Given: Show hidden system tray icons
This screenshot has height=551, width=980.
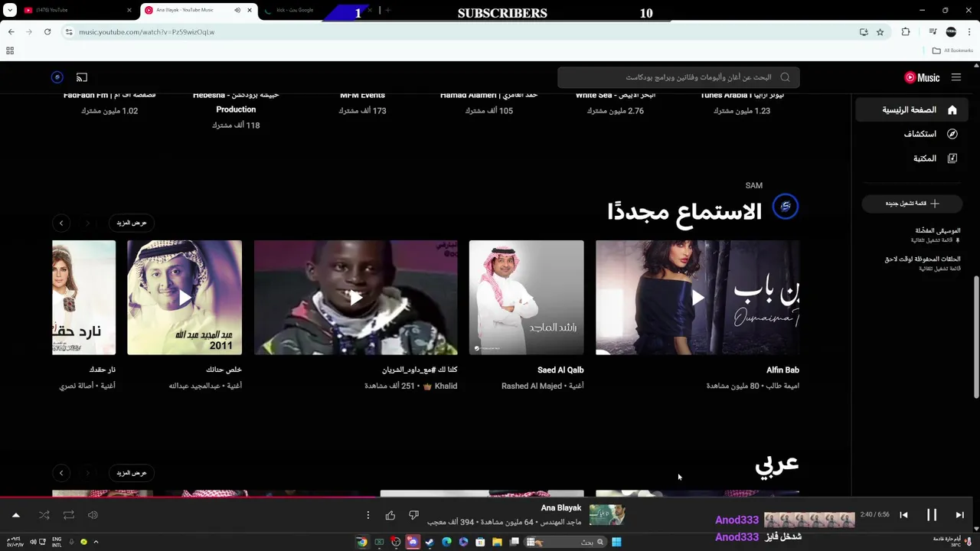Looking at the screenshot, I should tap(96, 542).
